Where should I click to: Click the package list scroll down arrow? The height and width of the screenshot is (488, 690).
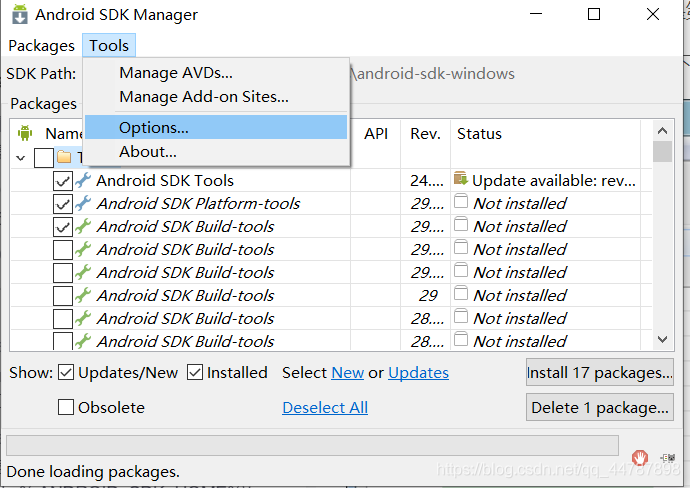coord(662,340)
